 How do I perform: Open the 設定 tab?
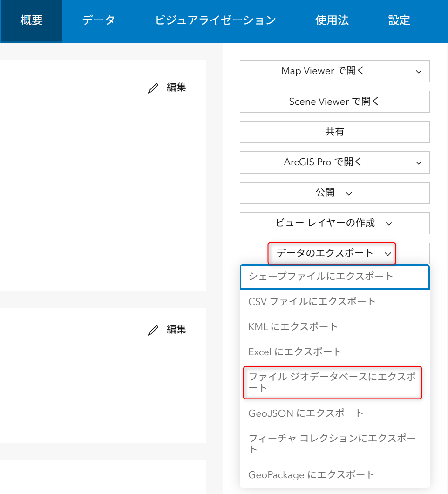click(x=399, y=20)
